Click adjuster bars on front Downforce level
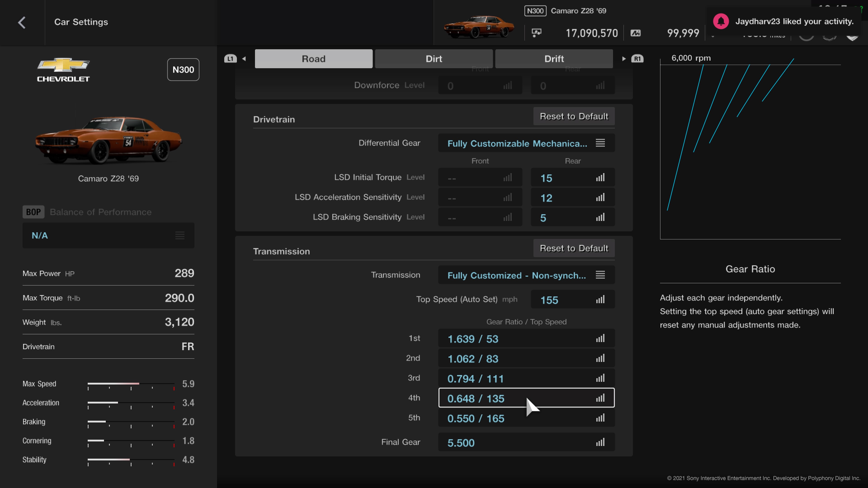This screenshot has width=868, height=488. pos(507,86)
